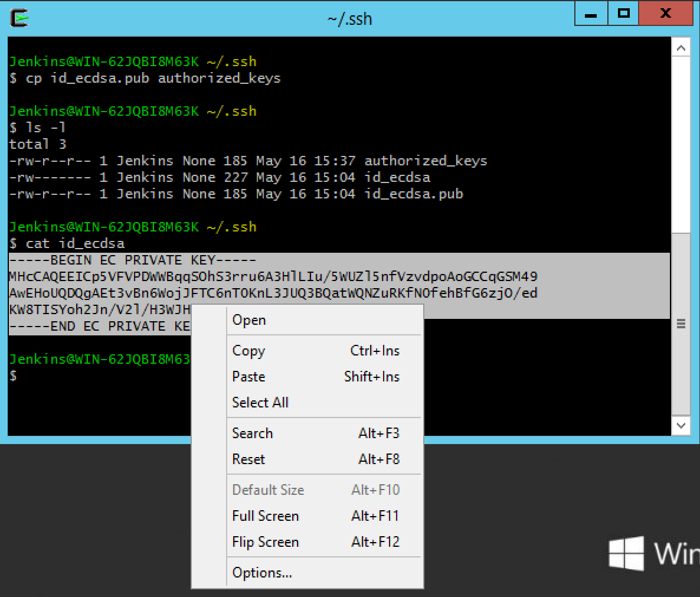
Task: Click the terminal scrollbar up arrow
Action: (x=681, y=48)
